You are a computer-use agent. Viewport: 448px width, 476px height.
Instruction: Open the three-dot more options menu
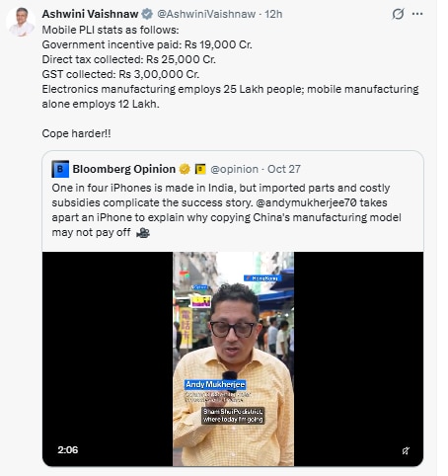pos(417,14)
